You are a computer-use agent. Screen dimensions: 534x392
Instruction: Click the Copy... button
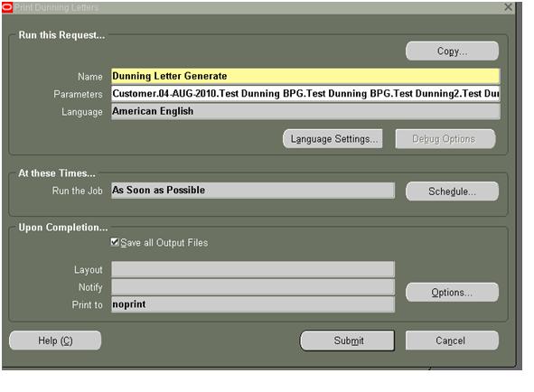tap(452, 51)
